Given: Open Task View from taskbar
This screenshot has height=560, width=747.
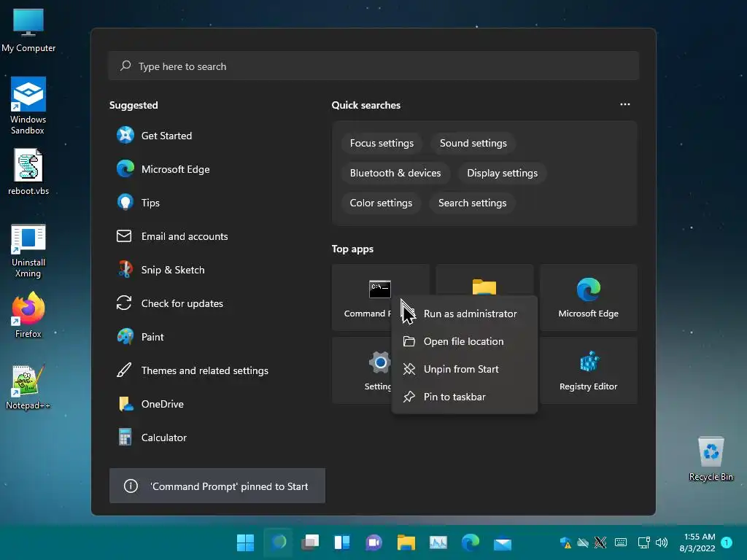Looking at the screenshot, I should pos(310,542).
